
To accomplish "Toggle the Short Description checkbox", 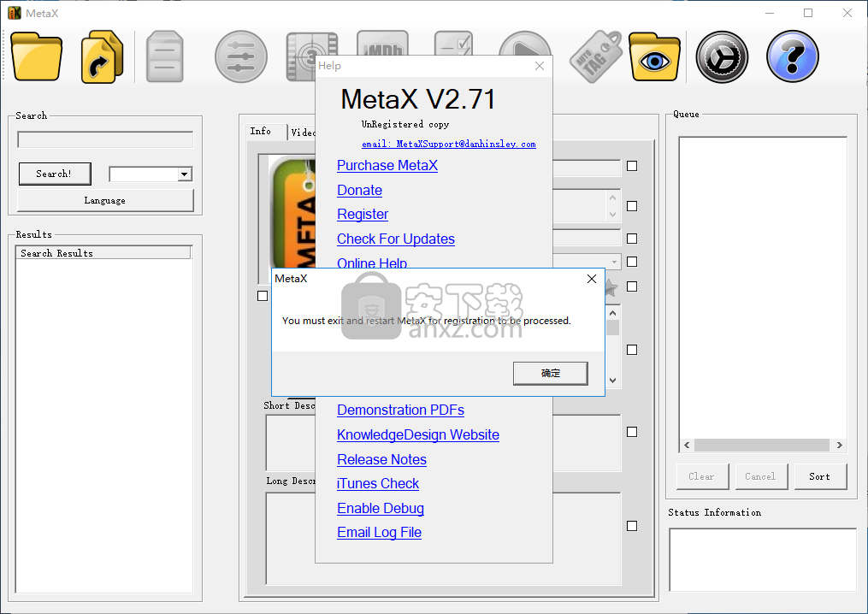I will click(x=632, y=432).
